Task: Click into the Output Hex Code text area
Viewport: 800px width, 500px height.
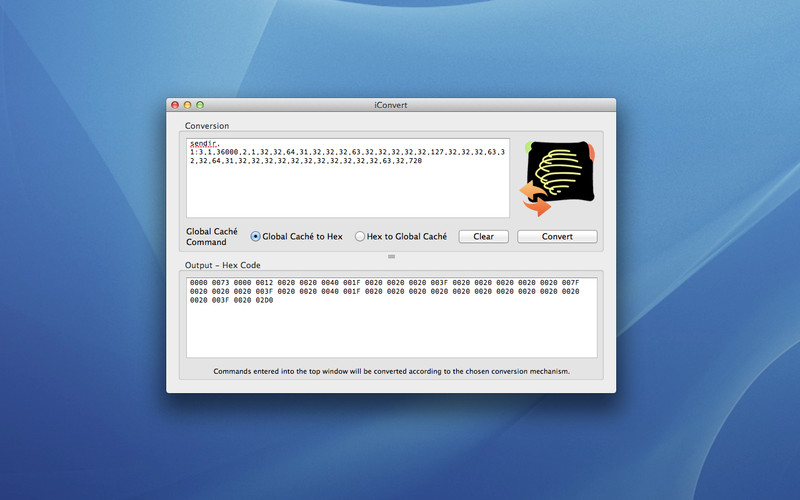Action: 391,317
